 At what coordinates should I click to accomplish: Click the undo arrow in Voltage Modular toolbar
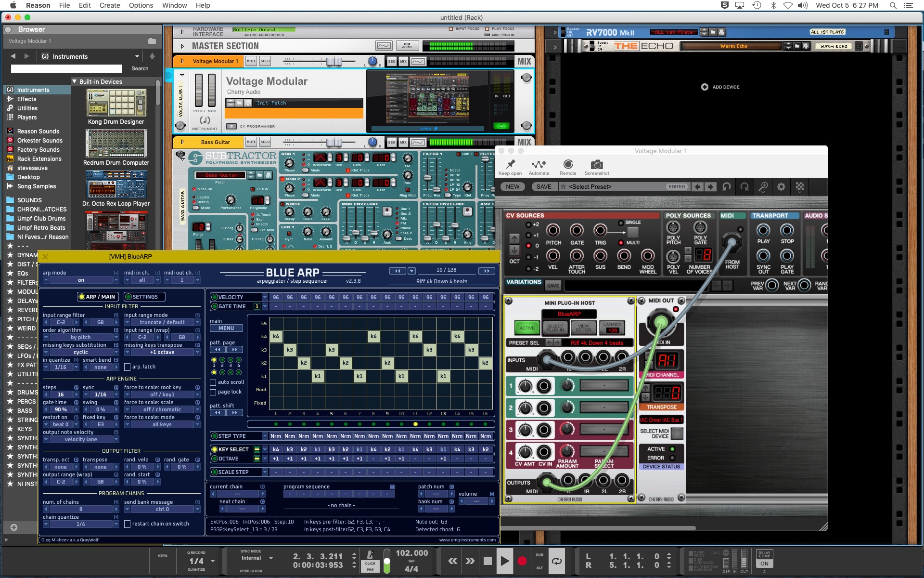727,187
